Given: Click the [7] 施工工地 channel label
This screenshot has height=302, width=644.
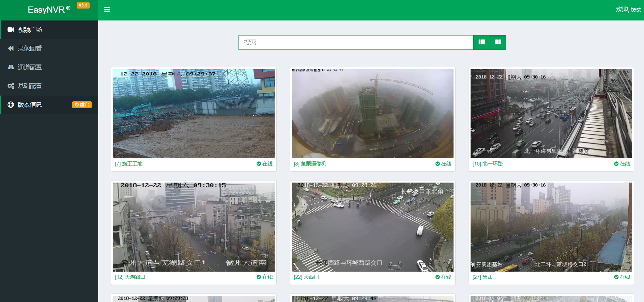Looking at the screenshot, I should 129,164.
